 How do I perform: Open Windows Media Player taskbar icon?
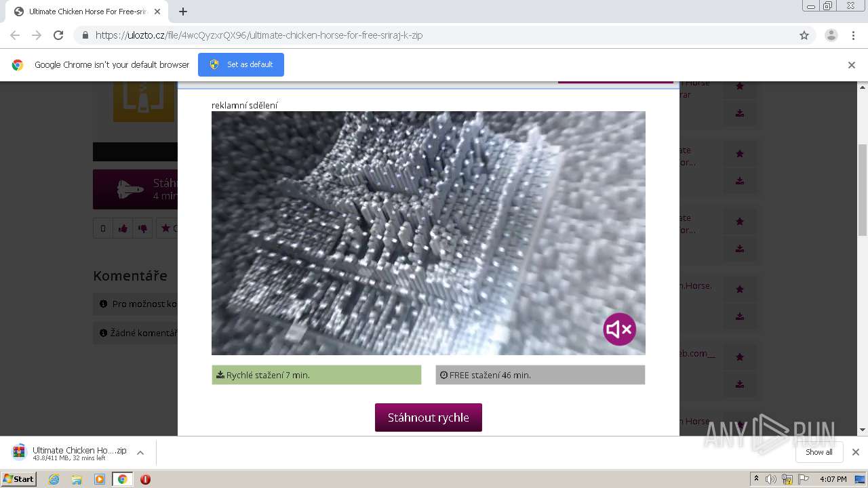click(100, 479)
